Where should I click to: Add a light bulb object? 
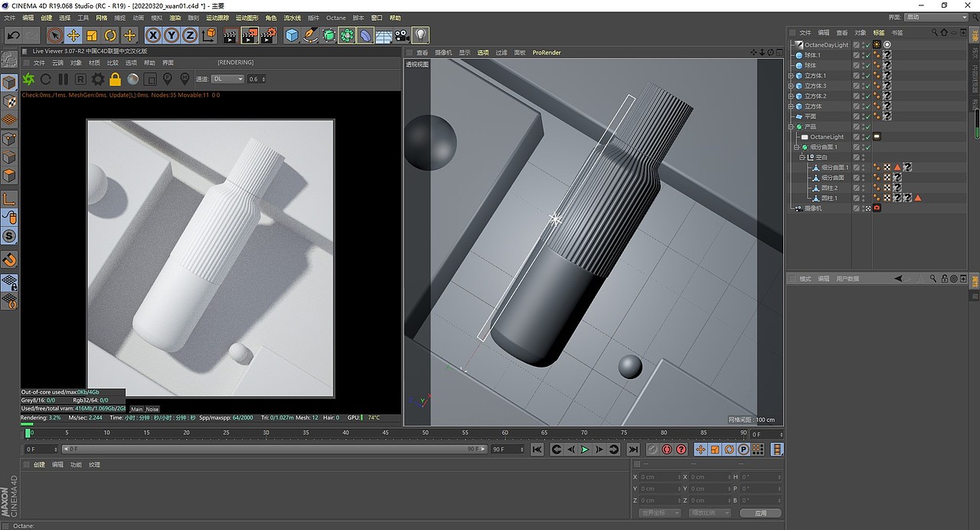coord(420,35)
